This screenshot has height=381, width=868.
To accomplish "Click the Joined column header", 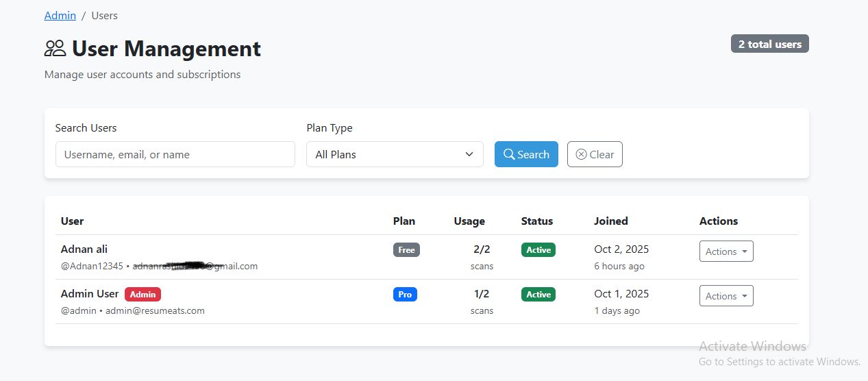I will pos(611,221).
